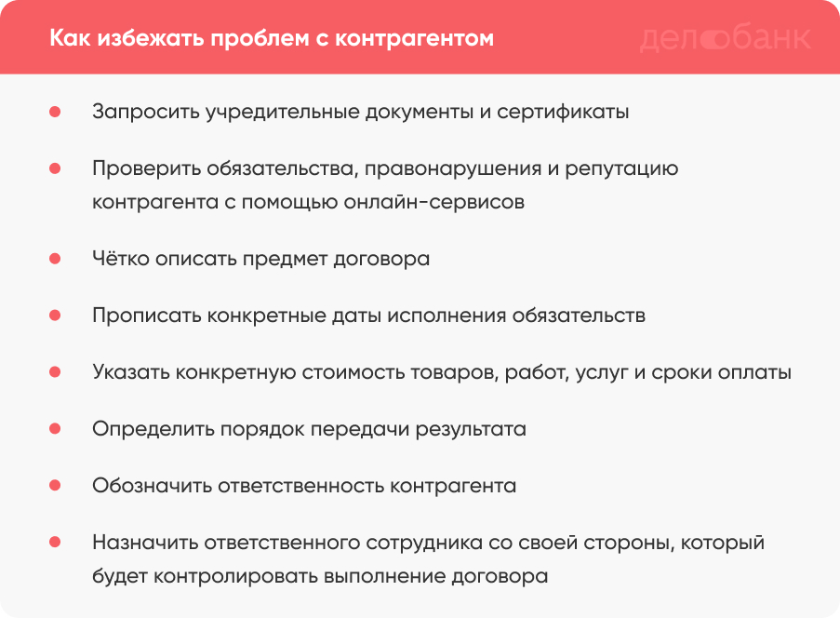Click the Делобанк logo in the header
840x618 pixels.
coord(725,38)
